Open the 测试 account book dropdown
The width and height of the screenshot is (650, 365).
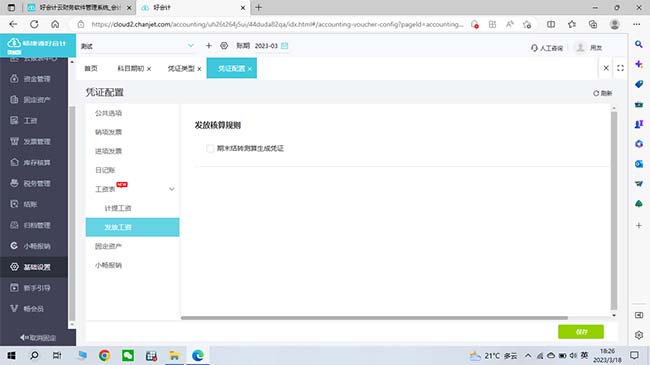point(137,46)
